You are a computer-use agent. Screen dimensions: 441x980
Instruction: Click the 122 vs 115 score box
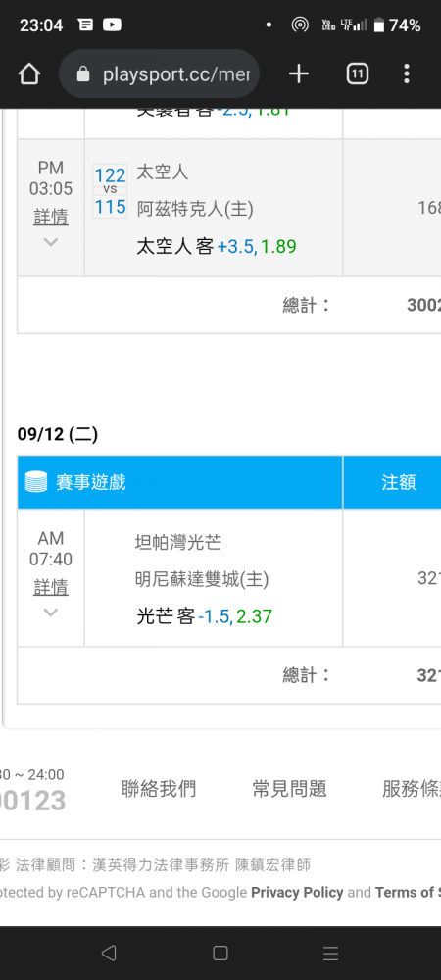point(110,191)
